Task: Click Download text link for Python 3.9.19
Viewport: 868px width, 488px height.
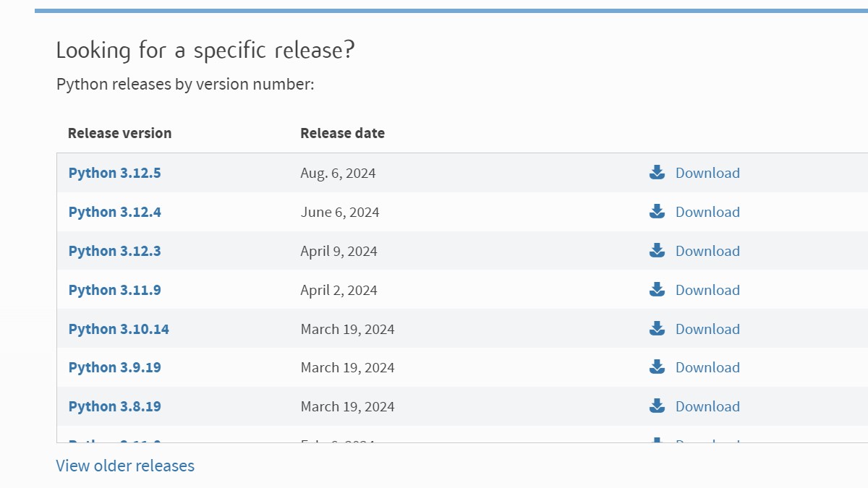Action: [x=707, y=367]
